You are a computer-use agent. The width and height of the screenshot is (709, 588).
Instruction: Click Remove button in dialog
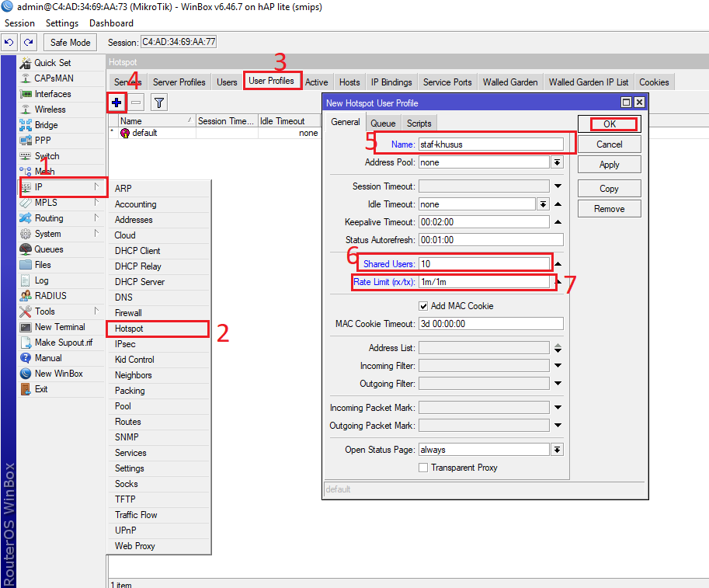(609, 209)
